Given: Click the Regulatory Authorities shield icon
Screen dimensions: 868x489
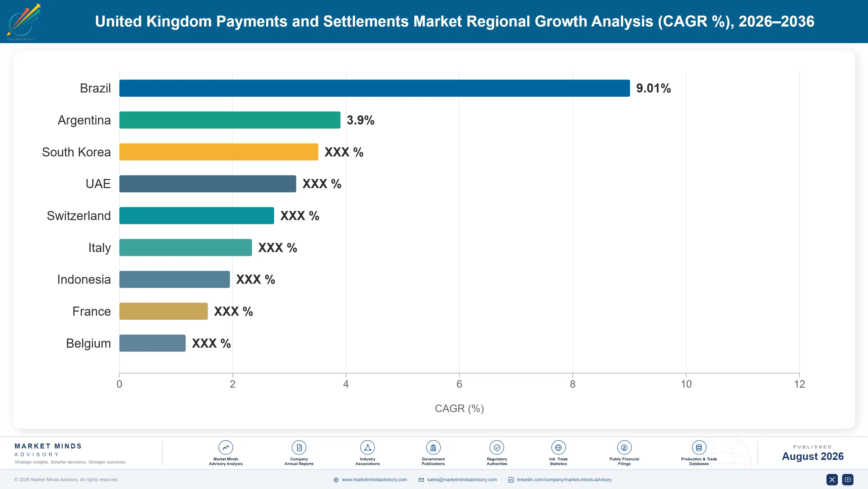Looking at the screenshot, I should pos(497,447).
